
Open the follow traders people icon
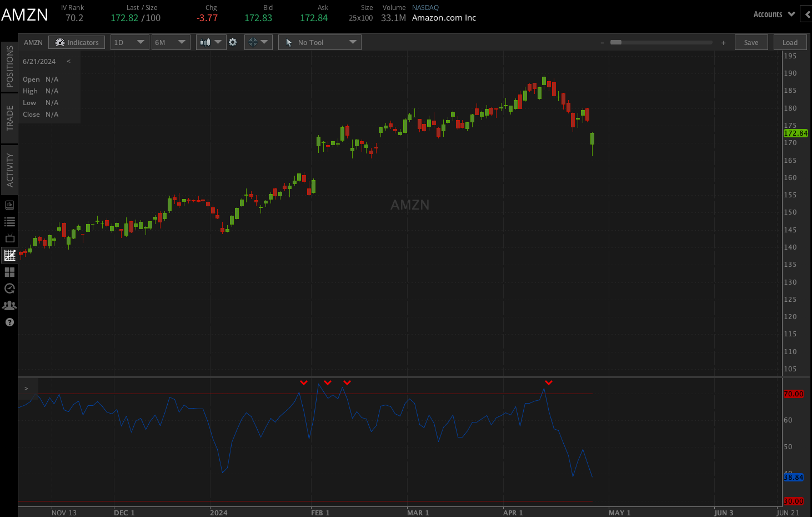(x=9, y=305)
